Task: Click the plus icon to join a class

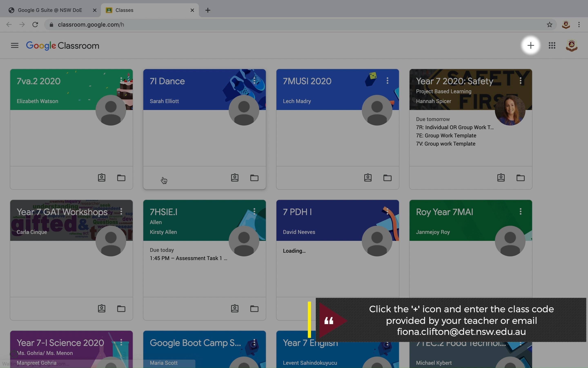Action: coord(531,45)
